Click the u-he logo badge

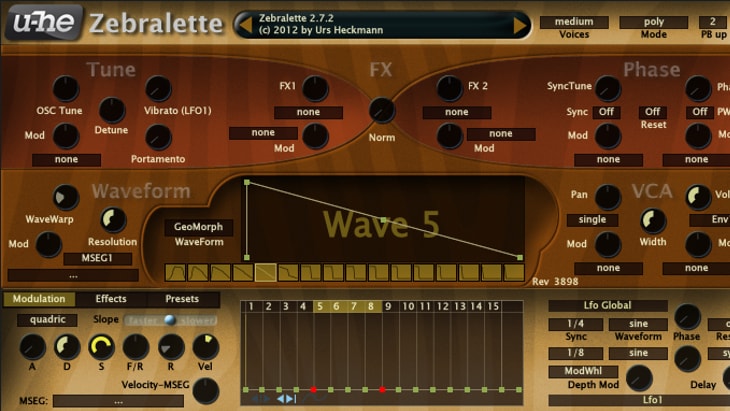click(x=44, y=22)
